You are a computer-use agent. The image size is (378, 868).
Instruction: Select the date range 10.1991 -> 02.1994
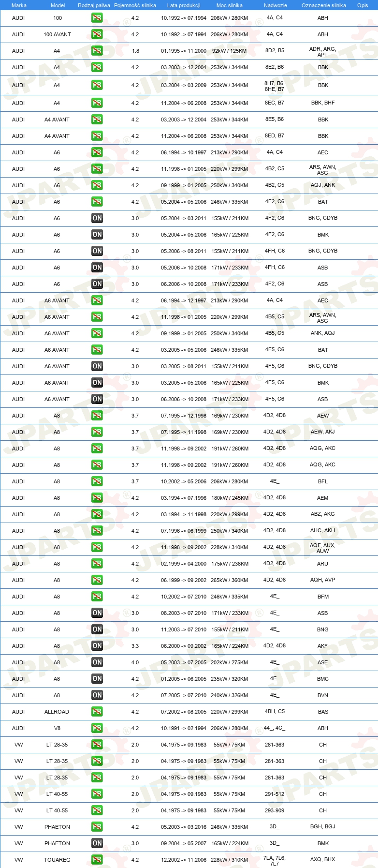click(184, 728)
